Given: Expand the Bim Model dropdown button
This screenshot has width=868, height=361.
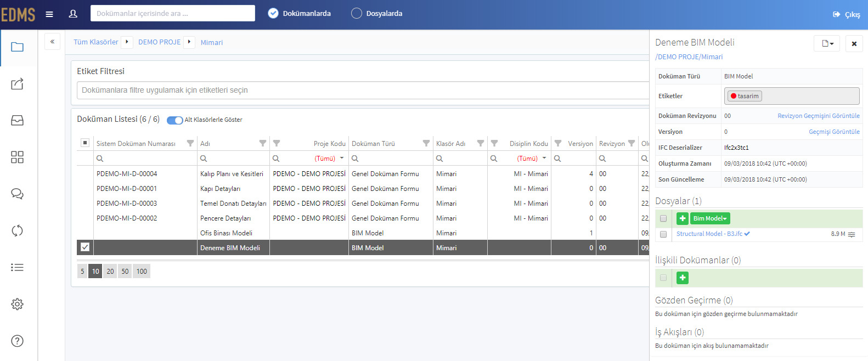Looking at the screenshot, I should coord(710,218).
